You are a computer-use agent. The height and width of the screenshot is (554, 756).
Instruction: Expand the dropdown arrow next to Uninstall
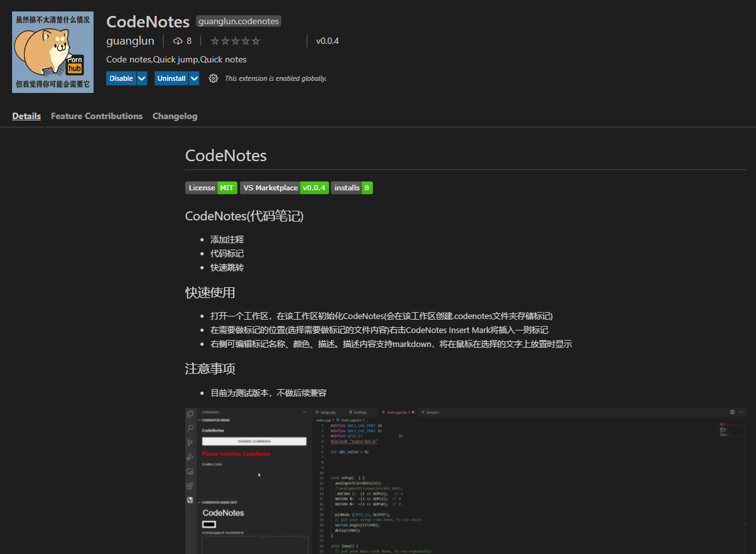click(194, 78)
